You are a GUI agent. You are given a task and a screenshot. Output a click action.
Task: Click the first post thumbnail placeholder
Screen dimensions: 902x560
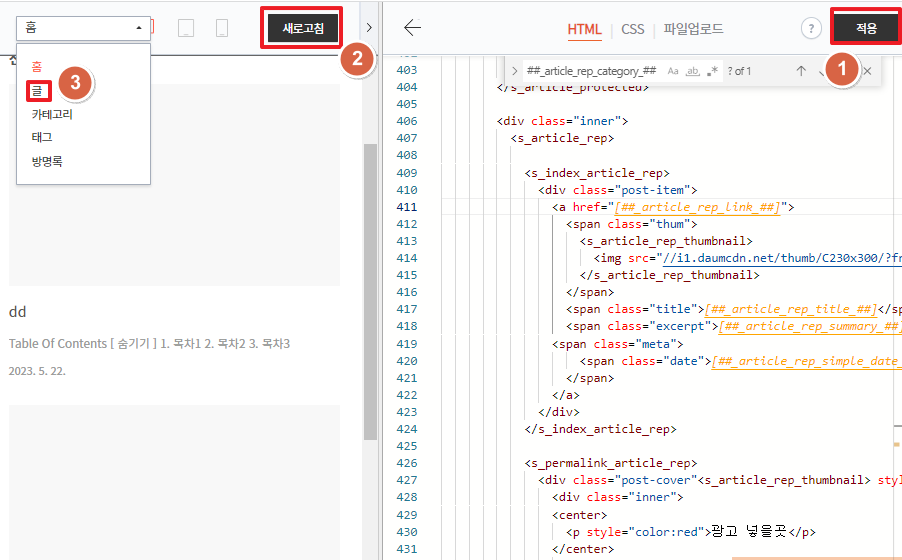pos(174,185)
